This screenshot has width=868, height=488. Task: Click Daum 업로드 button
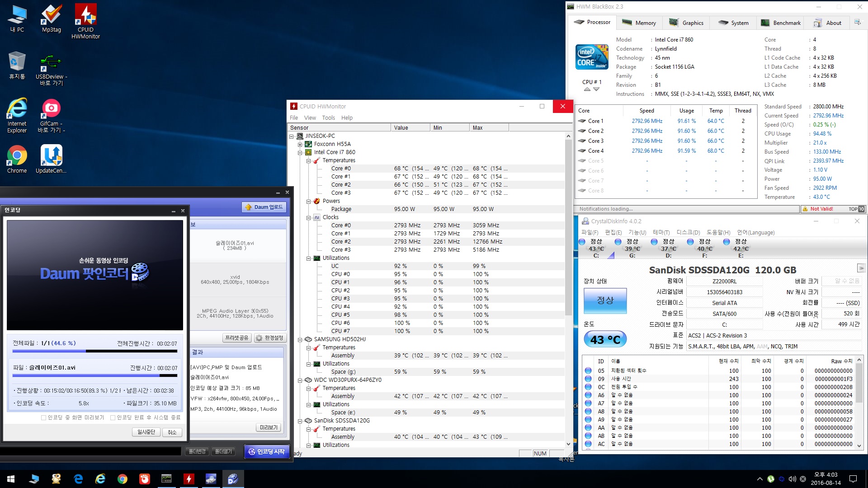click(x=264, y=207)
